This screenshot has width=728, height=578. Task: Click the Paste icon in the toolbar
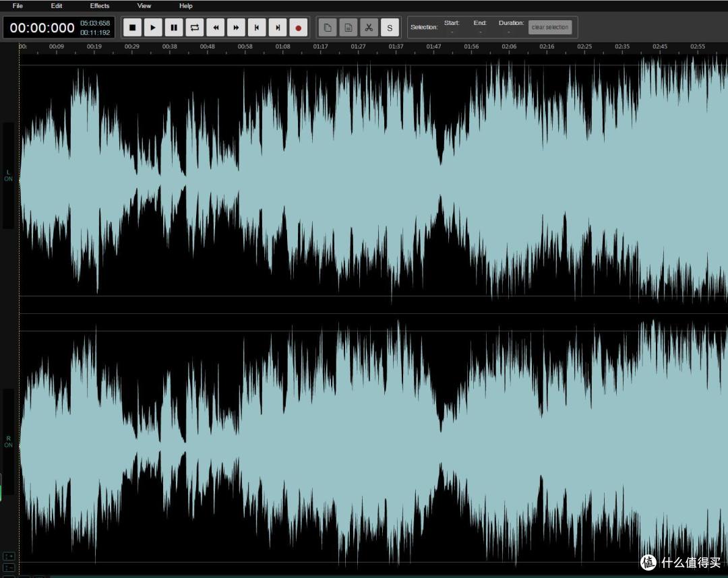point(348,28)
